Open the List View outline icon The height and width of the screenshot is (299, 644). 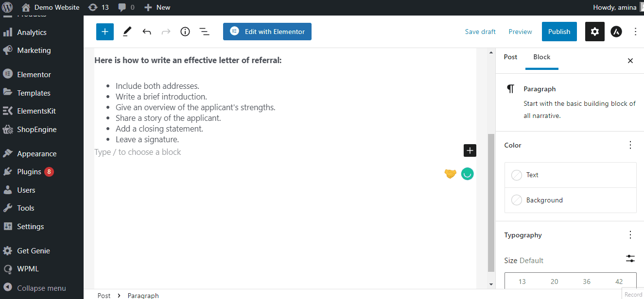[204, 32]
